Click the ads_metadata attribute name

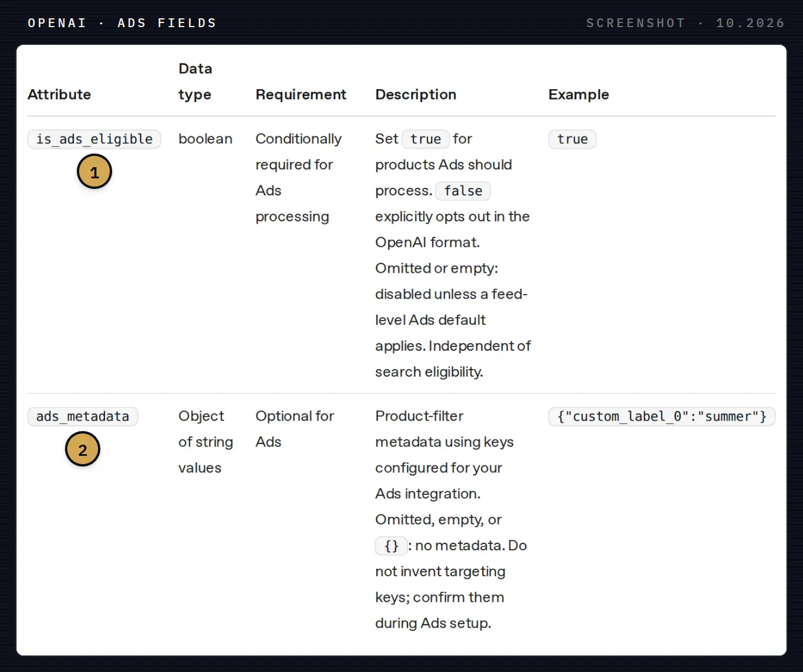[x=83, y=416]
